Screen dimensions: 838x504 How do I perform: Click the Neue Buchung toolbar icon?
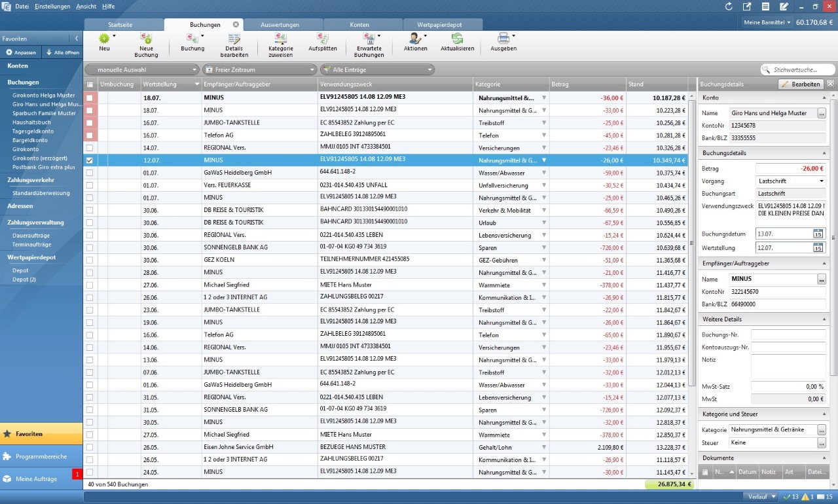click(x=146, y=39)
